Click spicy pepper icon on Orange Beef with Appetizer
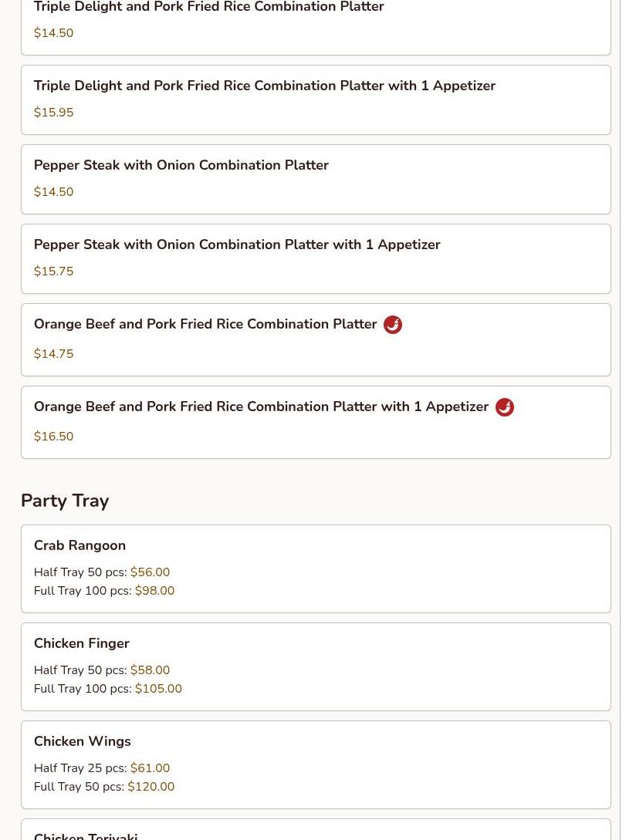 [505, 407]
